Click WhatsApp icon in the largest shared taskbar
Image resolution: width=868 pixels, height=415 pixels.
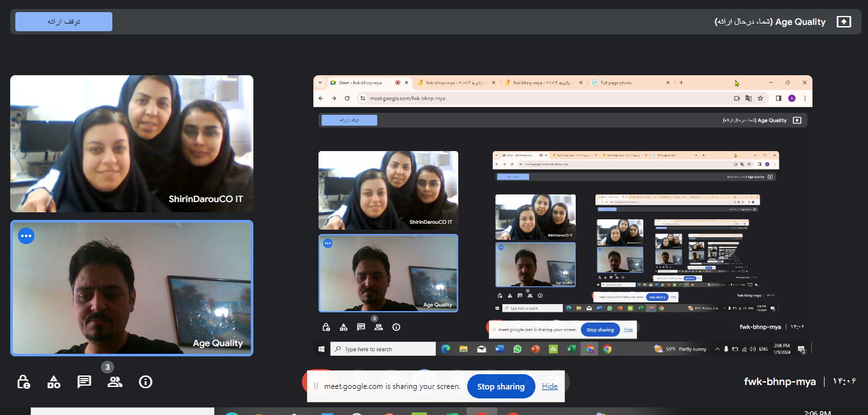click(517, 349)
